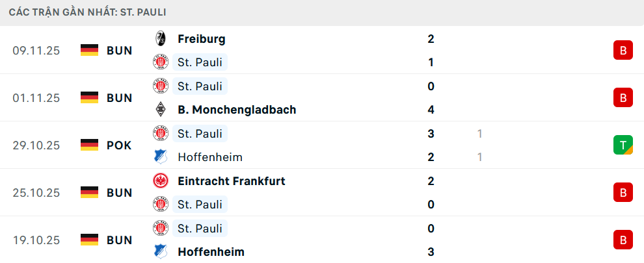Click highlighted St. Pauli in 09.11.25 match

200,62
